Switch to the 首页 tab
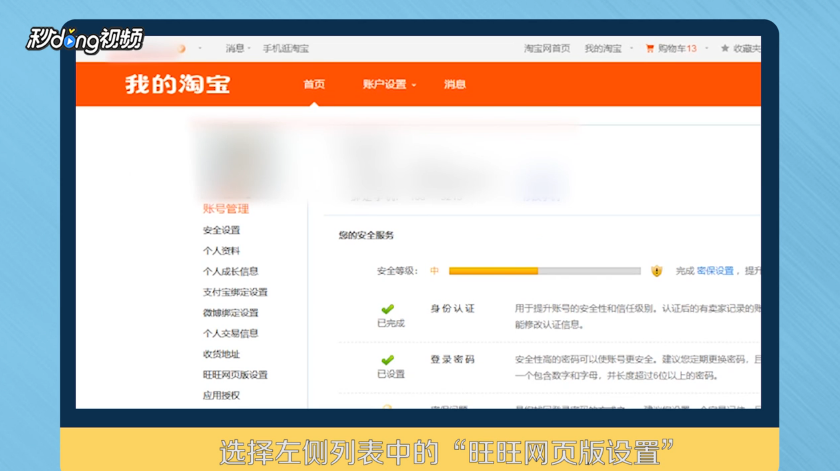 coord(314,84)
